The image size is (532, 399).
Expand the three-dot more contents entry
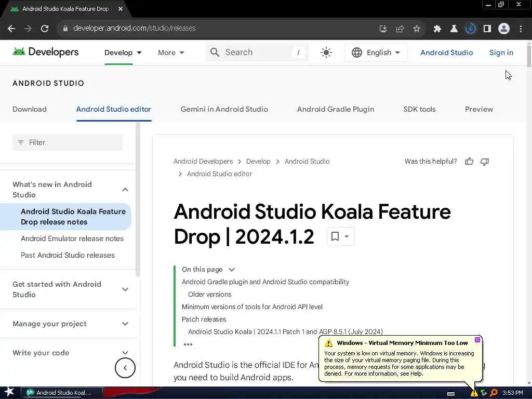point(188,344)
